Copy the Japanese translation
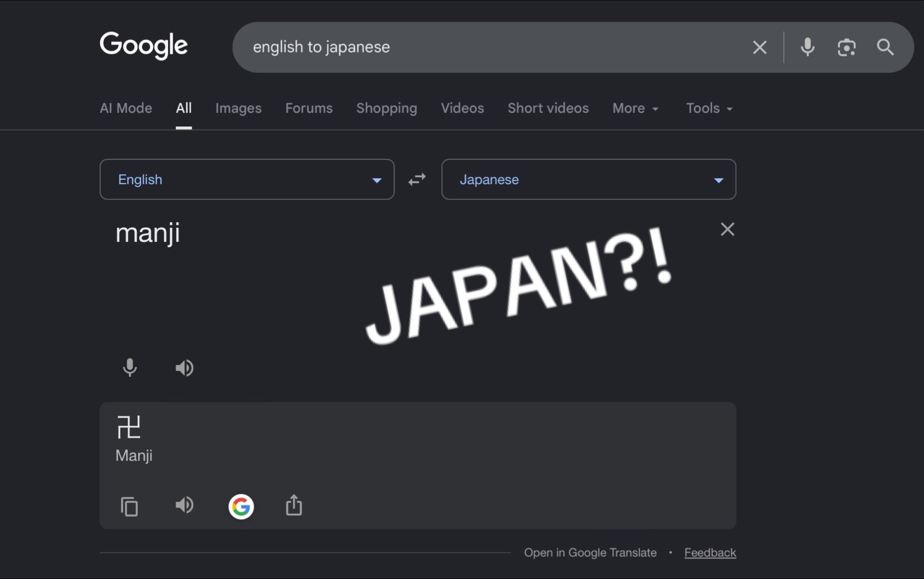This screenshot has width=924, height=579. tap(129, 506)
